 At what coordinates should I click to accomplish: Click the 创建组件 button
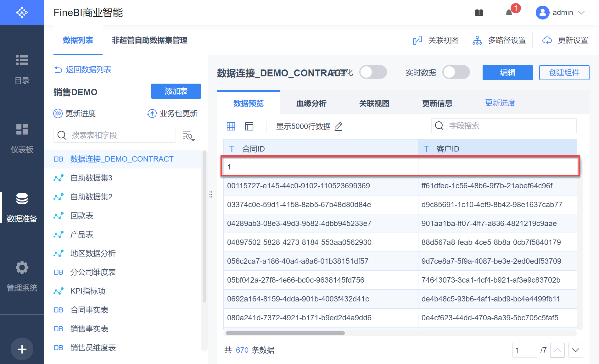[564, 73]
